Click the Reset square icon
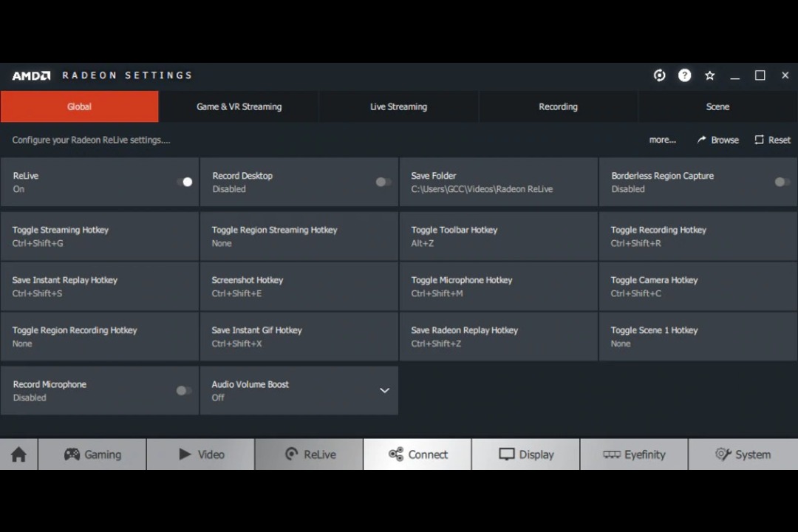 (759, 140)
